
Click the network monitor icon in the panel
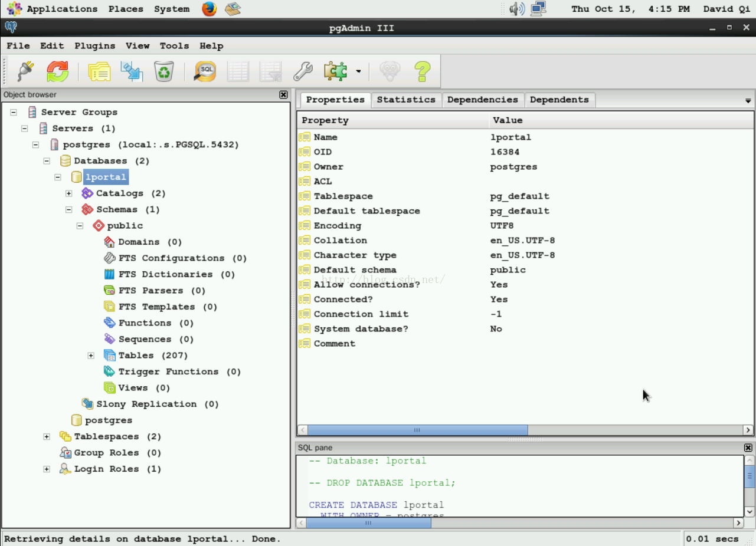[538, 9]
